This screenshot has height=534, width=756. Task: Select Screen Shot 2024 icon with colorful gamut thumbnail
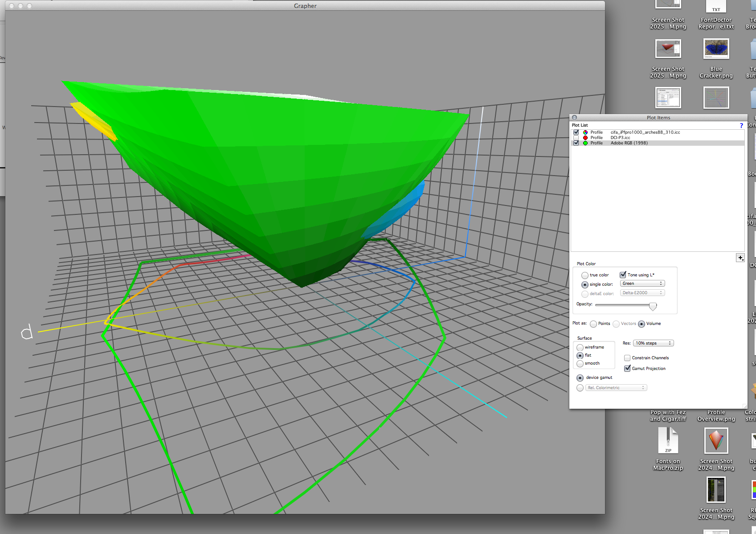tap(716, 440)
